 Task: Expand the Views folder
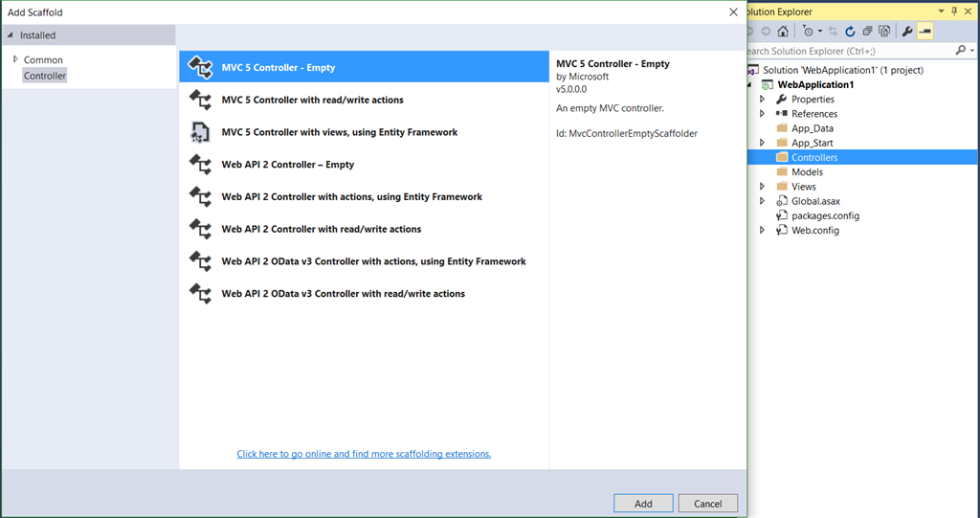(762, 187)
